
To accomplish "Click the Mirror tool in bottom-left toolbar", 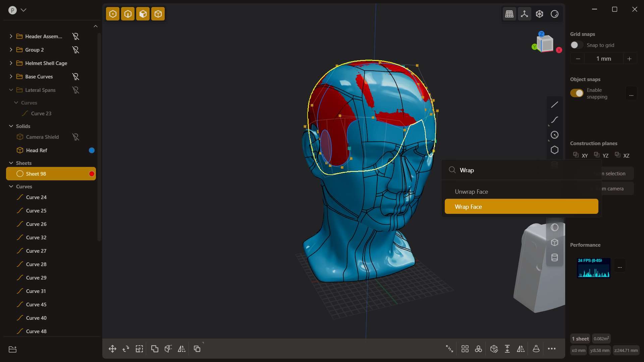I will click(x=181, y=349).
